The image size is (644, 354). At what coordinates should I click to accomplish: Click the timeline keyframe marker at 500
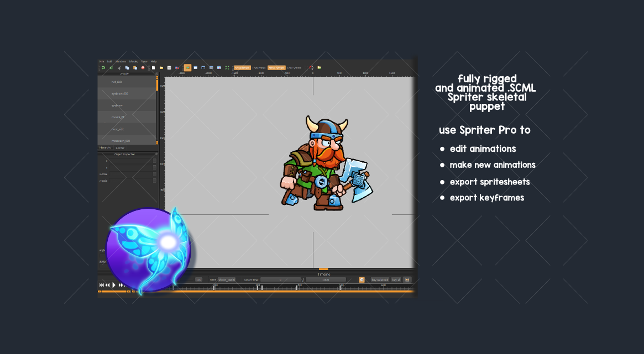pos(340,288)
